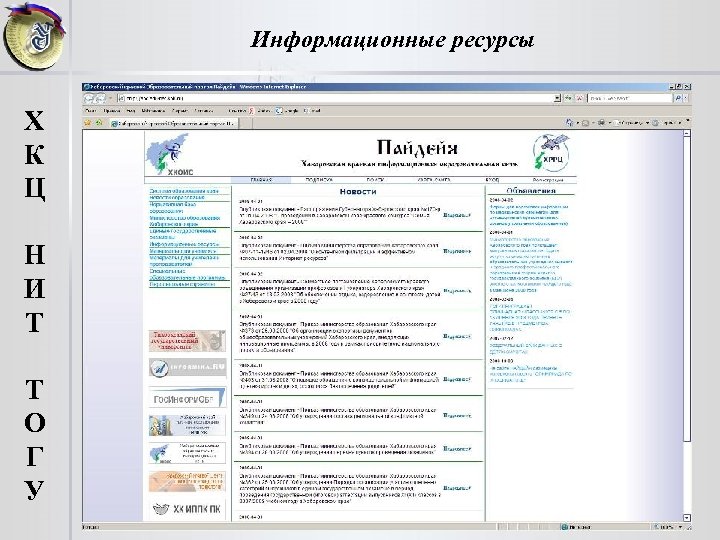Open the Вид menu
This screenshot has width=720, height=540.
coord(131,111)
